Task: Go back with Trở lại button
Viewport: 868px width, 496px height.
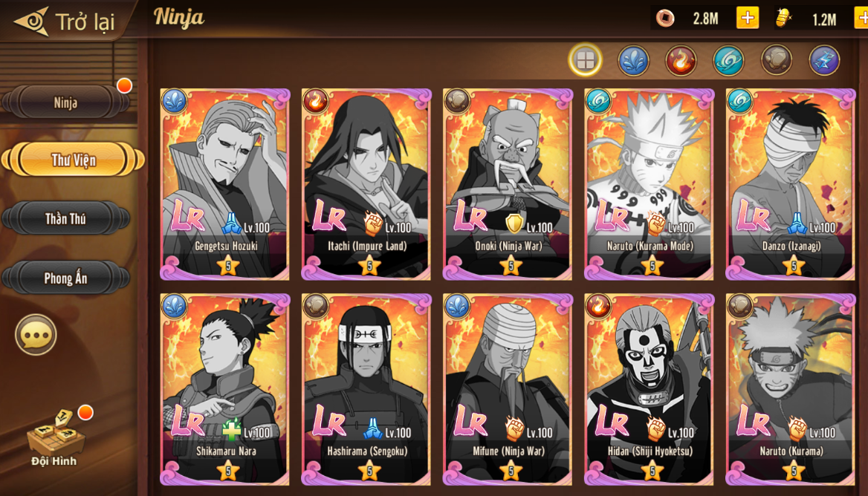Action: click(64, 21)
